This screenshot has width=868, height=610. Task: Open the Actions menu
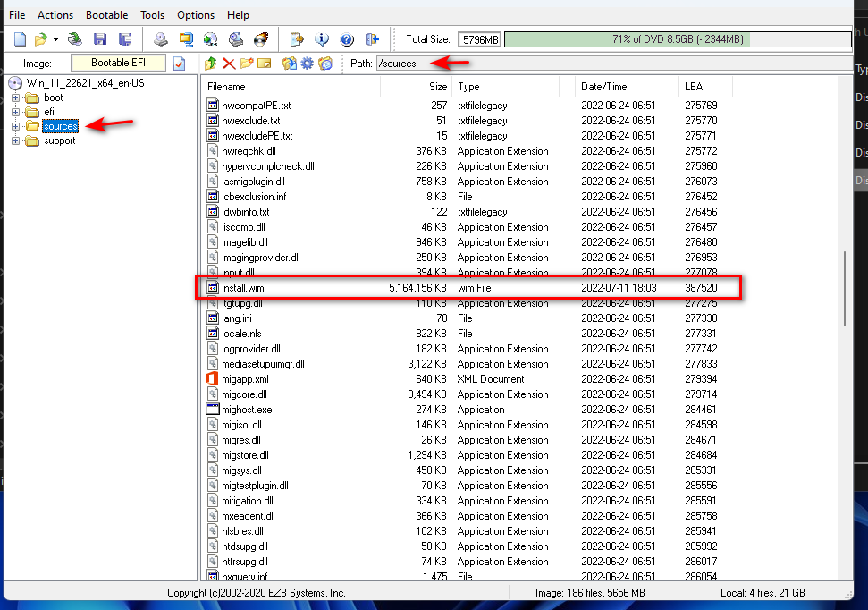tap(55, 15)
